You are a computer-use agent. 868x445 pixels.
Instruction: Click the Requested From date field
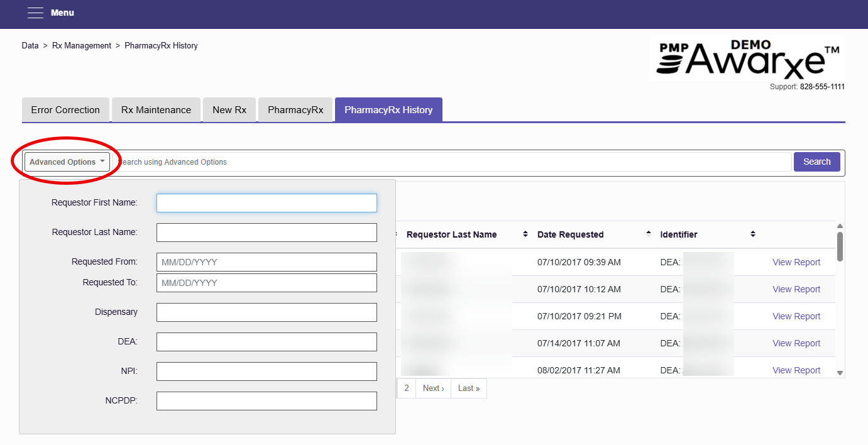(266, 262)
